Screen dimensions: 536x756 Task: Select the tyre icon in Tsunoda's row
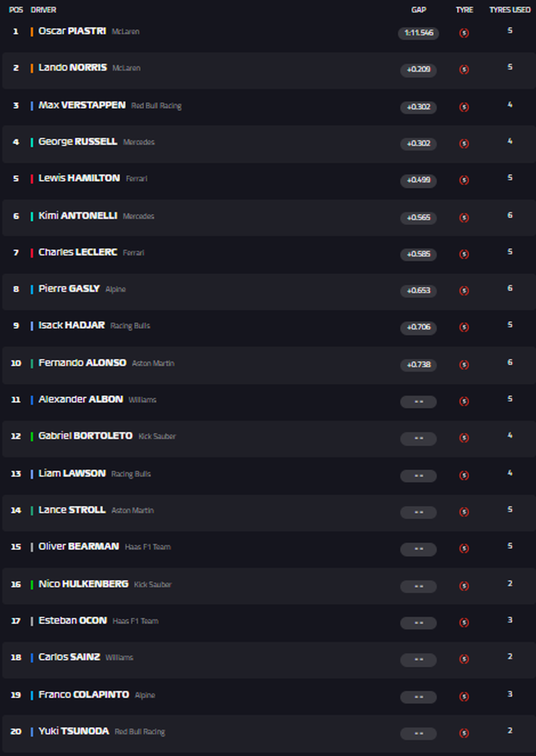click(x=464, y=733)
